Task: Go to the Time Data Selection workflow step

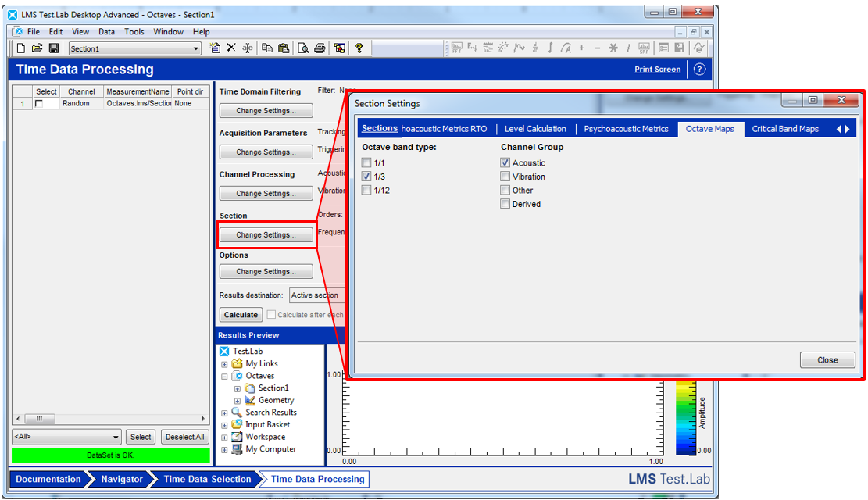Action: click(207, 480)
